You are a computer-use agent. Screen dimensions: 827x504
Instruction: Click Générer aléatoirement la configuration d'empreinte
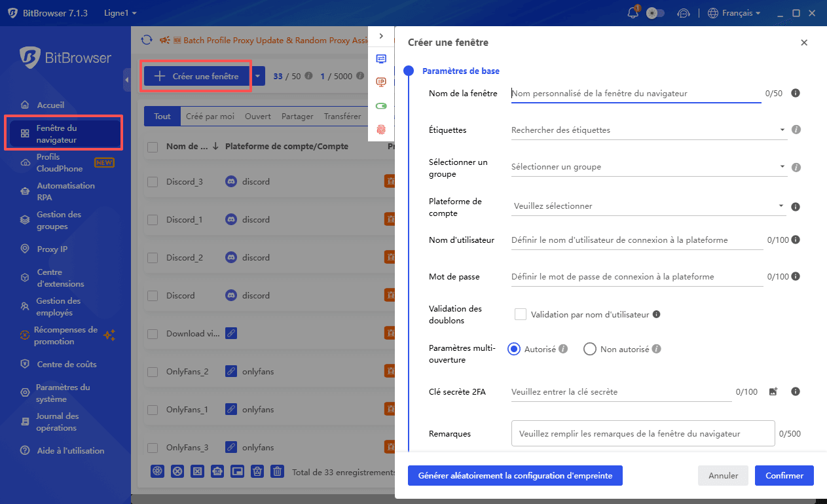click(x=515, y=476)
